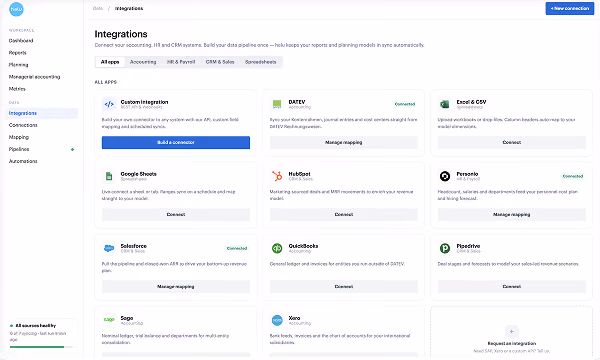
Task: Click the Connected badge on Salesforce
Action: point(237,248)
